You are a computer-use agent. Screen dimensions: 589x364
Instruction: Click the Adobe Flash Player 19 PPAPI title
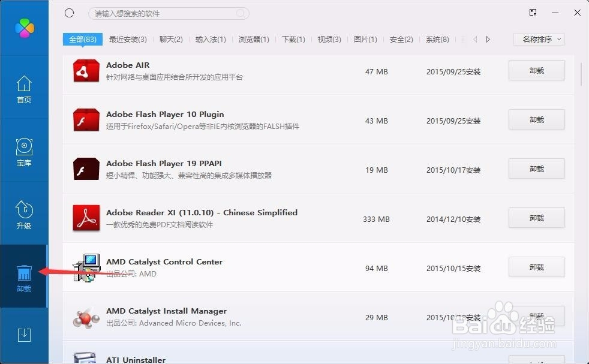click(x=164, y=163)
